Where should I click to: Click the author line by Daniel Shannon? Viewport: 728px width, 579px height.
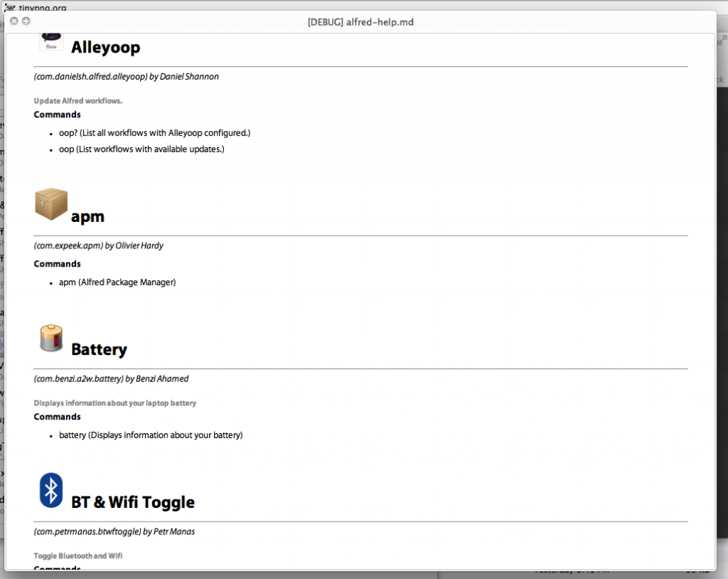click(x=126, y=76)
